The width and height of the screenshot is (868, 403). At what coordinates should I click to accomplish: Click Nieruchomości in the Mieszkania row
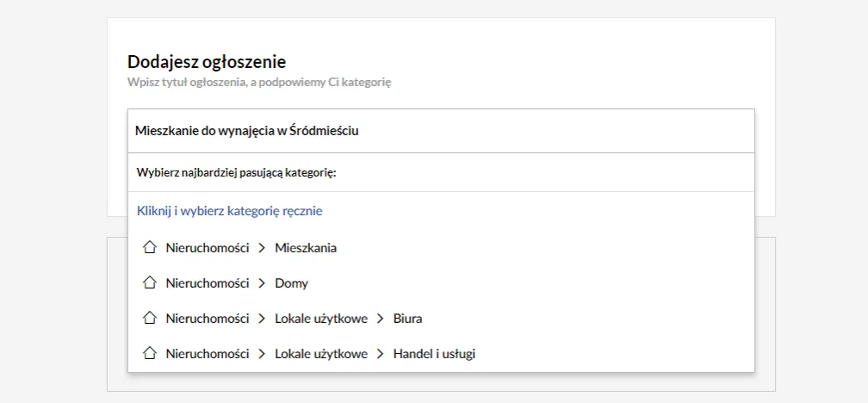[x=207, y=248]
